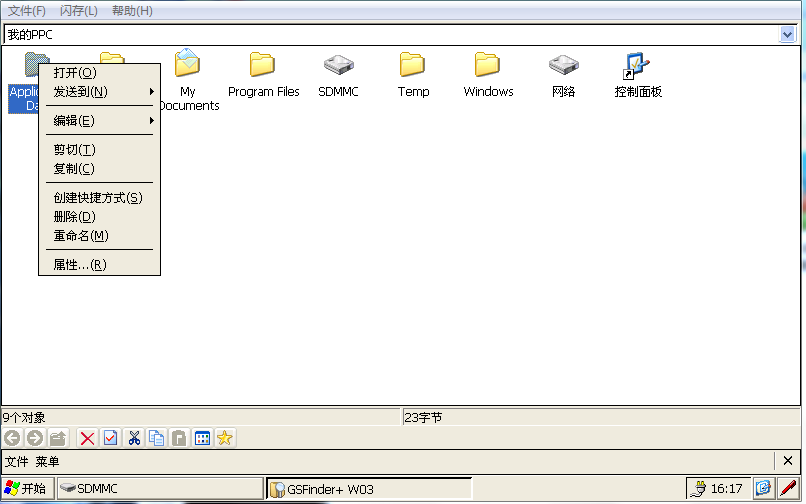Image resolution: width=806 pixels, height=504 pixels.
Task: Select 属性...(R) in the context menu
Action: pos(80,265)
